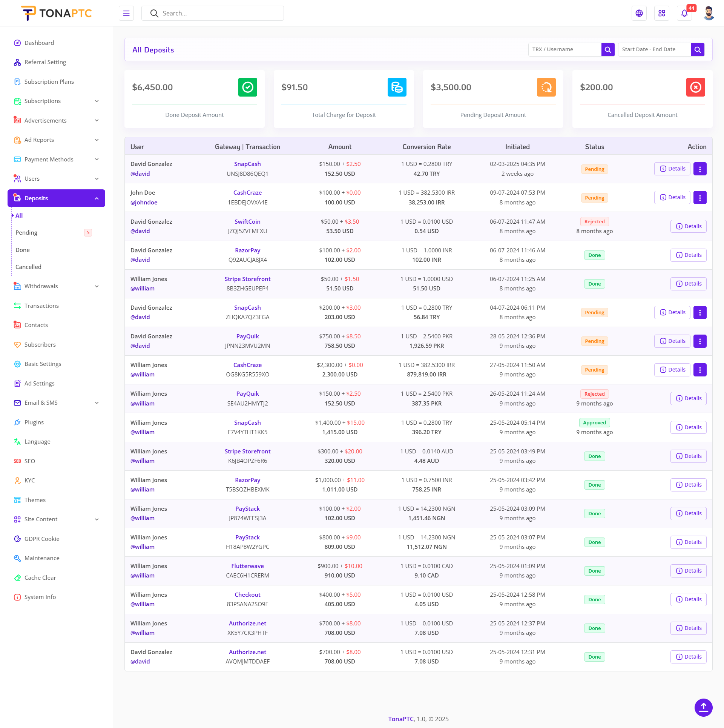Select Pending under Deposits submenu
The height and width of the screenshot is (728, 724).
[26, 233]
